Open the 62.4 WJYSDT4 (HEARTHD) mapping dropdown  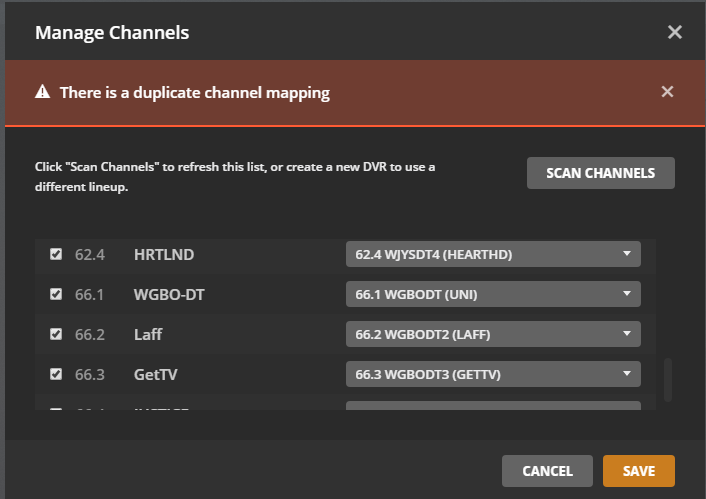[493, 254]
